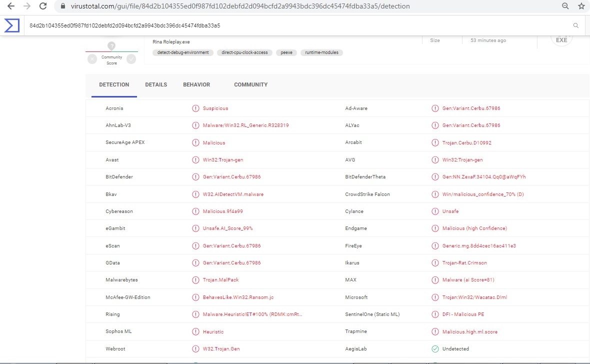This screenshot has height=364, width=590.
Task: Click the runtime-modules tag
Action: point(321,52)
